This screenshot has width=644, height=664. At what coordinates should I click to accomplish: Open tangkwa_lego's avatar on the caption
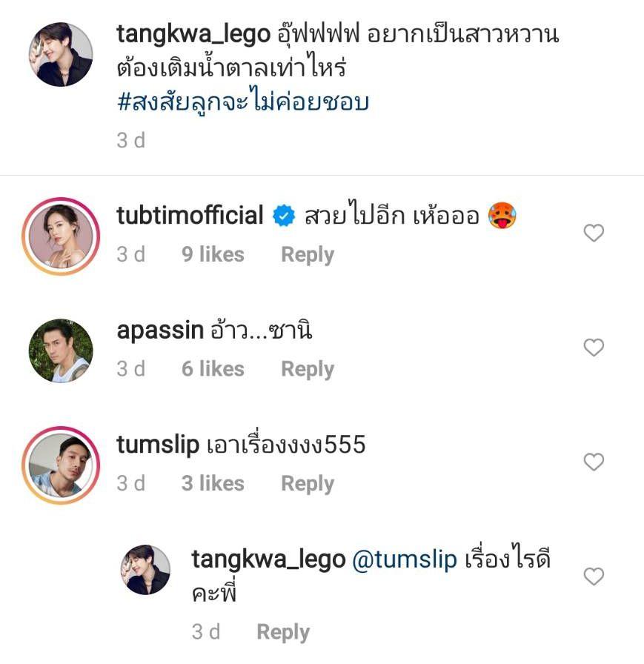pos(62,54)
